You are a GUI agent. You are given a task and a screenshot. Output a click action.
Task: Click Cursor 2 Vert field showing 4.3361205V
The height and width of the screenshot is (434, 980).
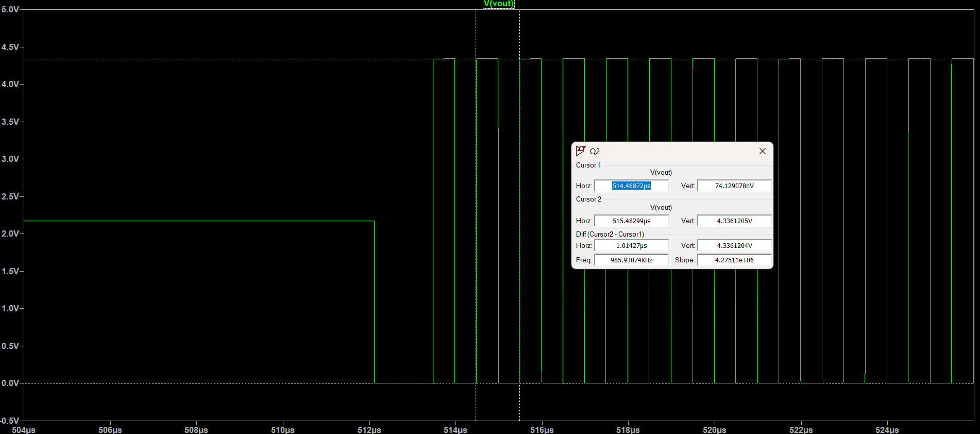(x=734, y=221)
